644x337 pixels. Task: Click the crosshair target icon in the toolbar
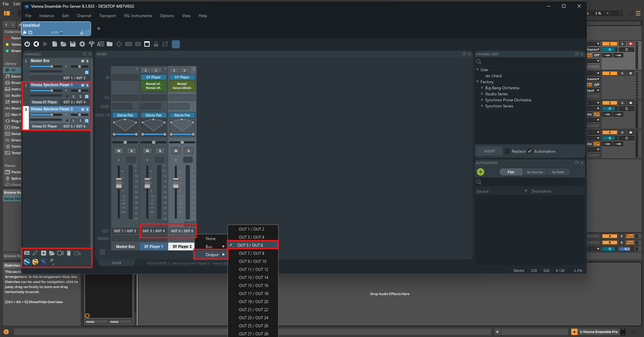(x=119, y=44)
